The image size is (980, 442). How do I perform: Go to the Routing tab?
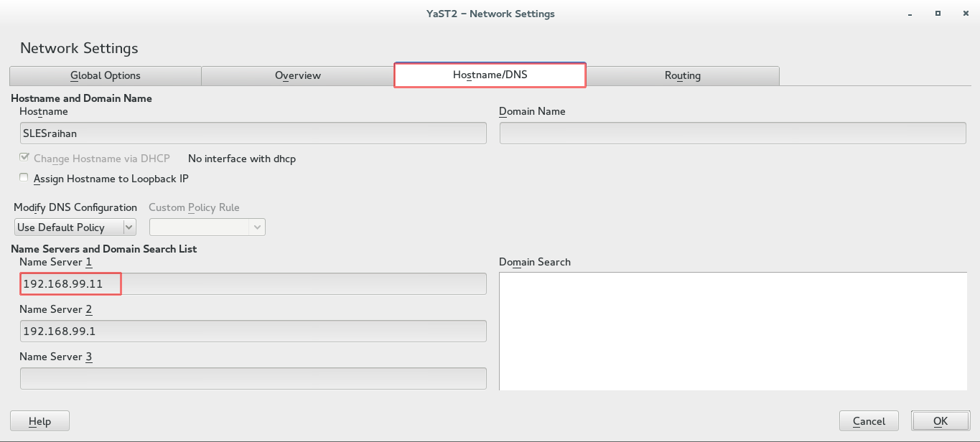click(x=683, y=75)
